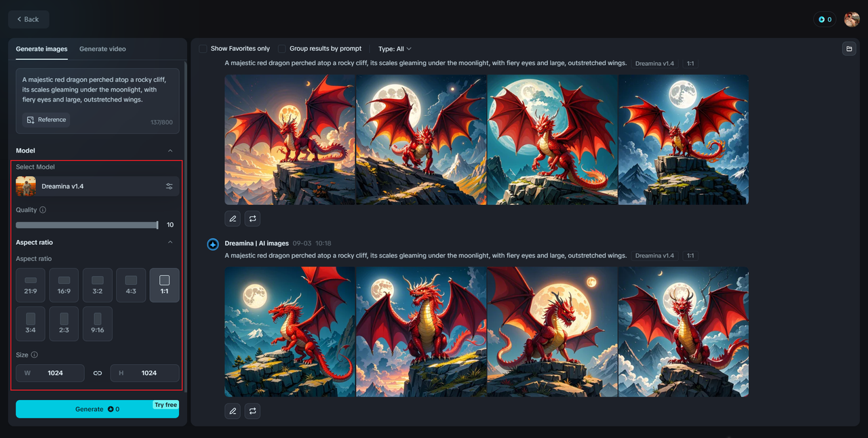Open third dragon image in bottom row

553,332
